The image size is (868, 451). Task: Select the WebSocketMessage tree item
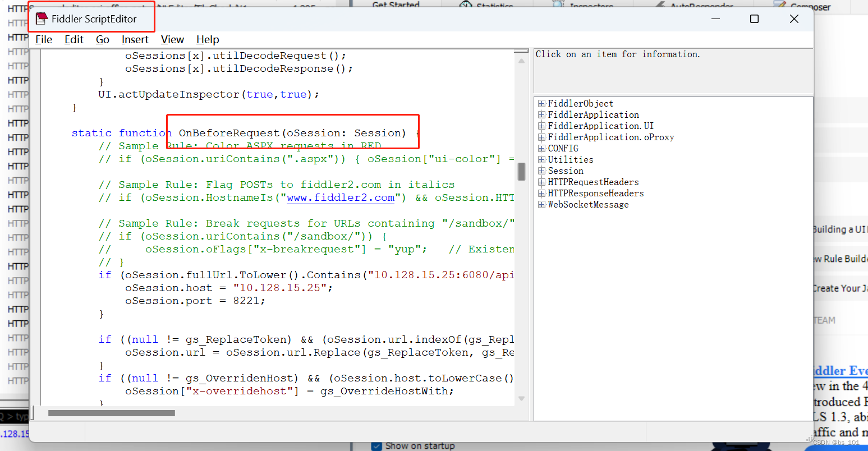click(x=588, y=205)
